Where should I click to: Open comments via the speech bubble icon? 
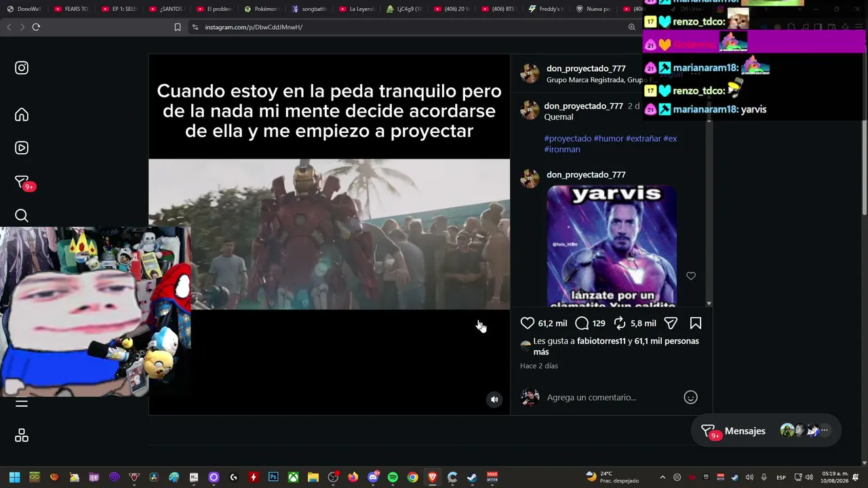pos(582,323)
